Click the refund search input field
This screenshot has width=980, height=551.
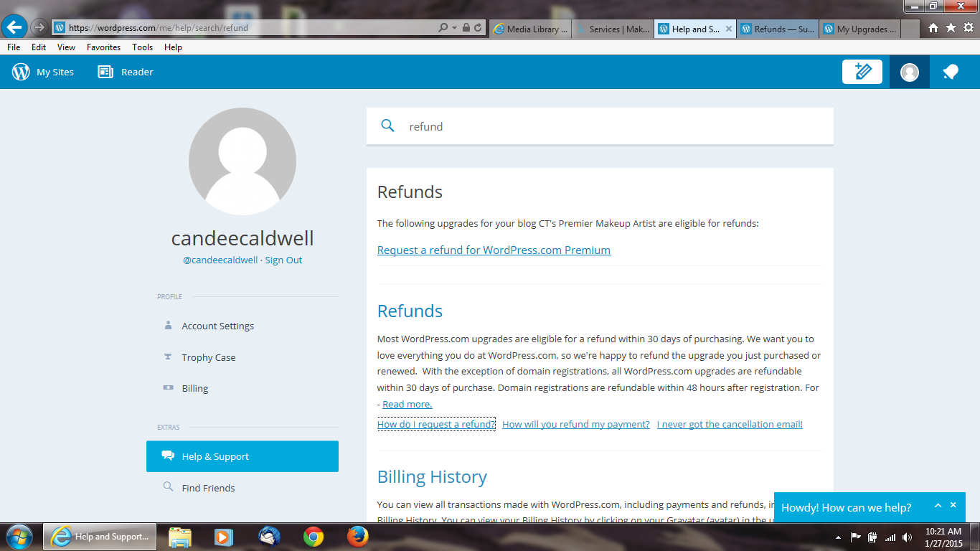click(x=610, y=126)
